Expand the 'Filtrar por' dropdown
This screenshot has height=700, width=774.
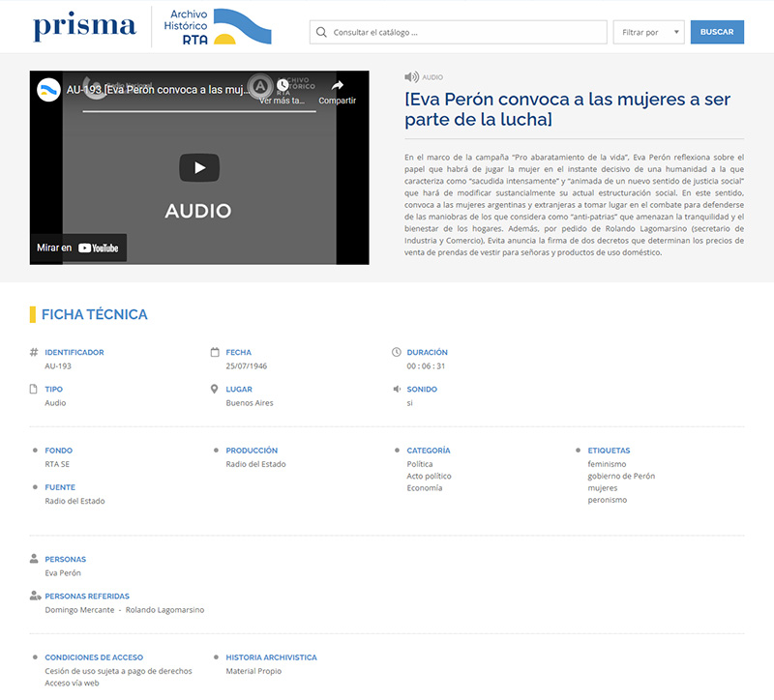(x=648, y=32)
